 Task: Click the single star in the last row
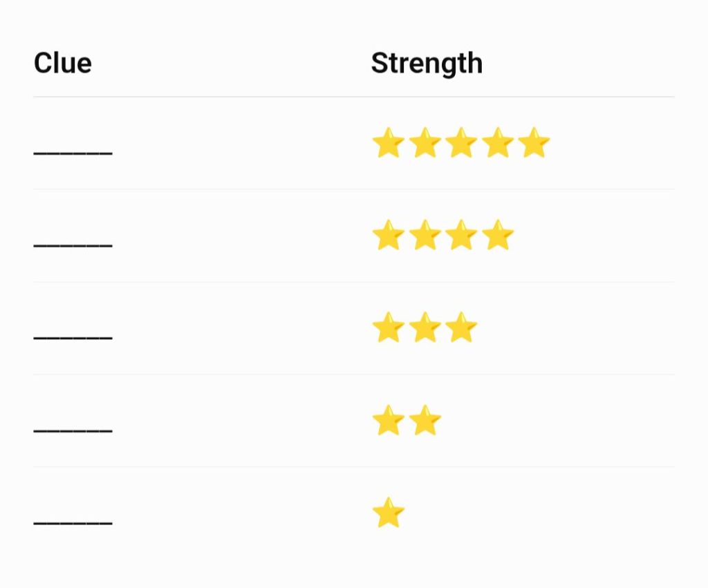(x=389, y=513)
